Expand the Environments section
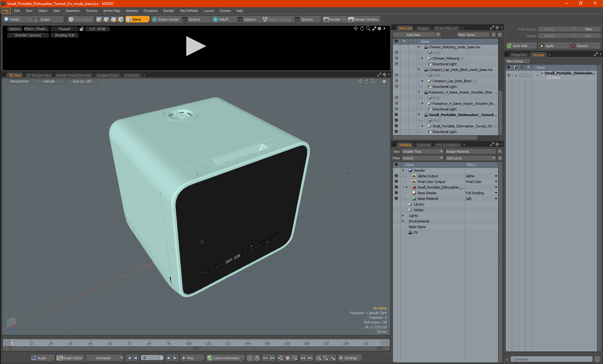This screenshot has height=364, width=603. [x=403, y=221]
